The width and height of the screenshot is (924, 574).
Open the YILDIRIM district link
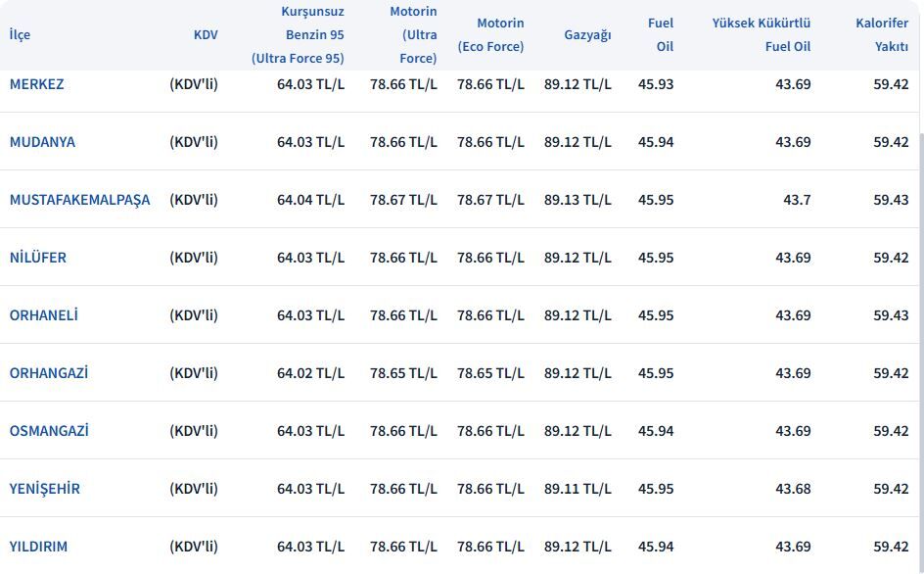pyautogui.click(x=38, y=547)
